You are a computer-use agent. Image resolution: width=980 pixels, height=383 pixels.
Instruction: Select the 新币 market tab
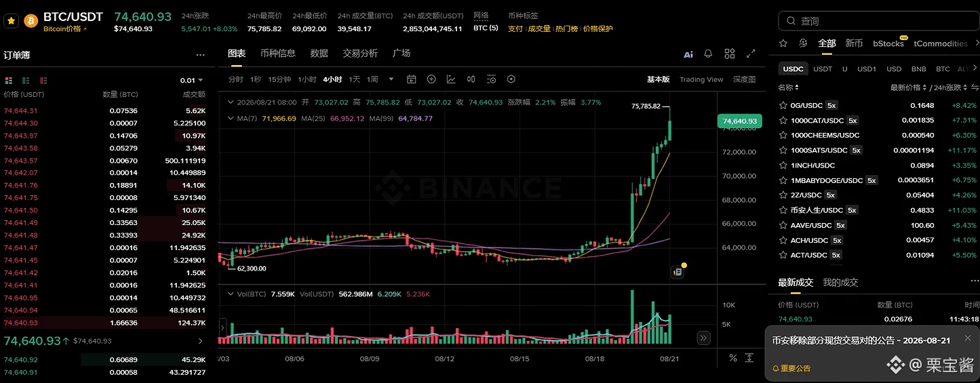pyautogui.click(x=854, y=43)
